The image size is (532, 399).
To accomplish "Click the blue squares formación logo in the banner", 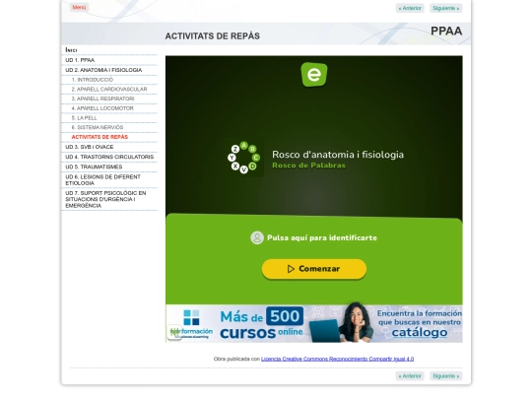I will (x=191, y=317).
